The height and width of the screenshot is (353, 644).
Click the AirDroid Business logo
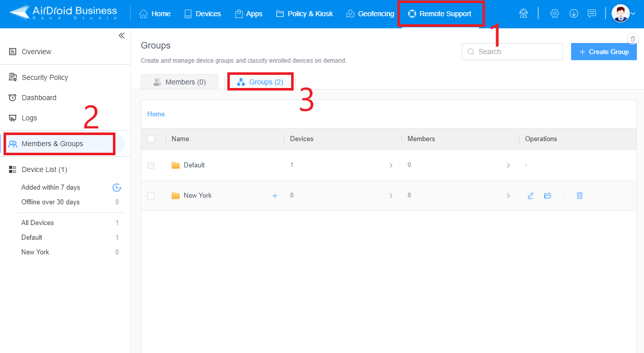[x=63, y=14]
